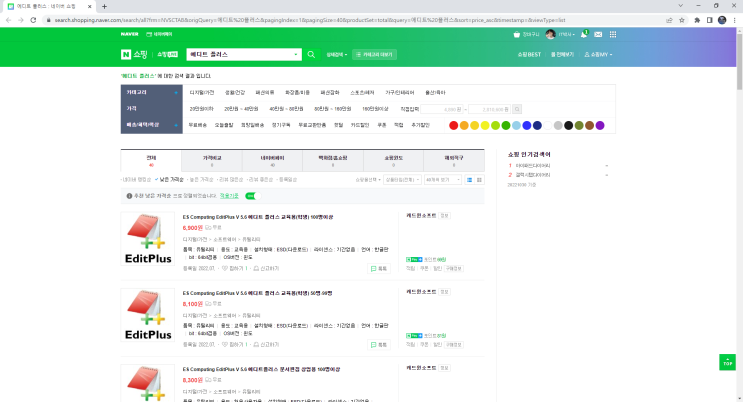Open the notification bell icon
Screen dimensions: 743x402
pyautogui.click(x=584, y=34)
